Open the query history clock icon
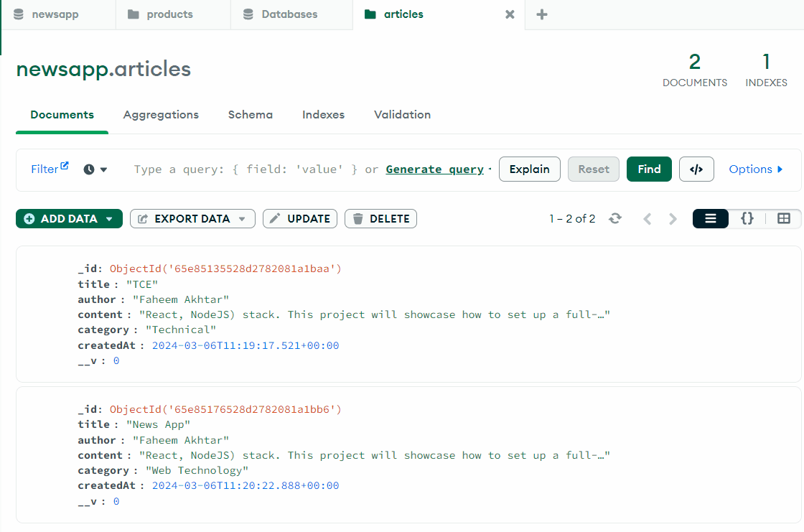 90,169
